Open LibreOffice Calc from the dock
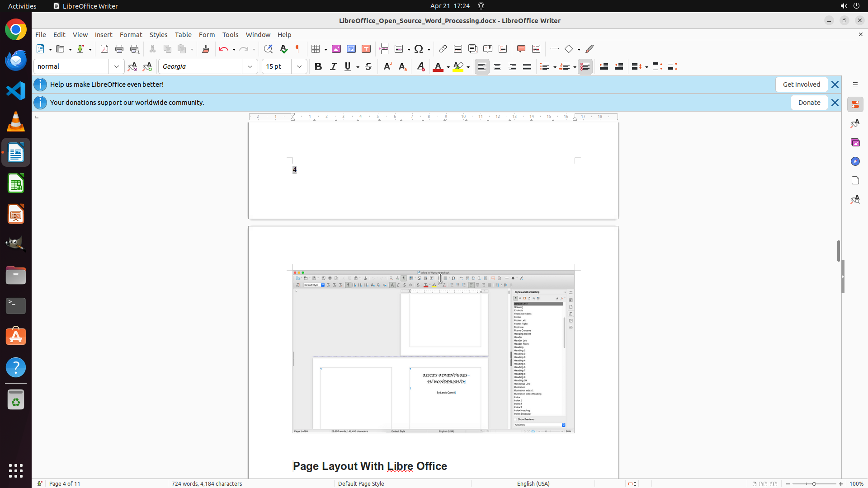The height and width of the screenshot is (488, 868). 16,183
